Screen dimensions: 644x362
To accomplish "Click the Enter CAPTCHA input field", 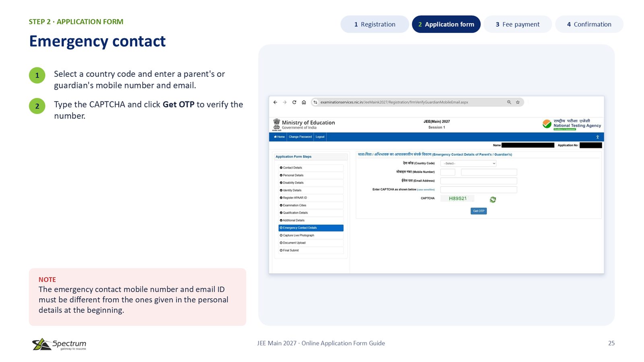I will pyautogui.click(x=479, y=190).
